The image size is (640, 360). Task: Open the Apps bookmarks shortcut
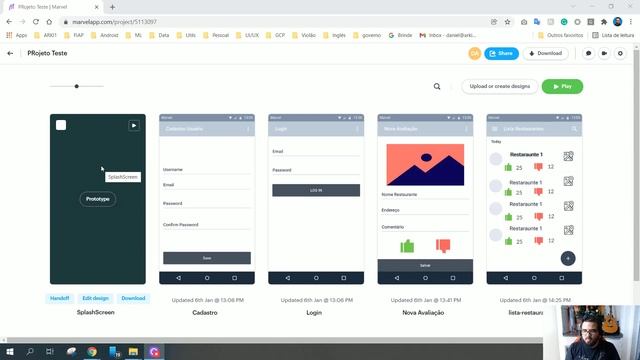(x=17, y=36)
